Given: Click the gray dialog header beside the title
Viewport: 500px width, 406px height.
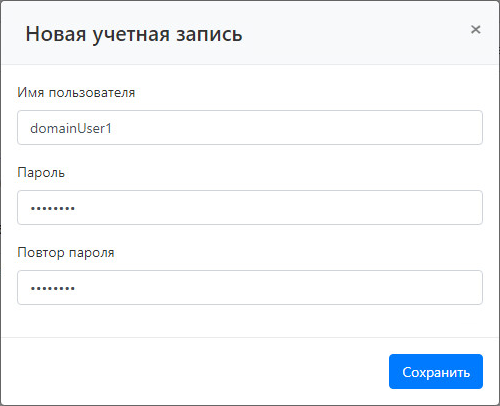Looking at the screenshot, I should (x=353, y=33).
